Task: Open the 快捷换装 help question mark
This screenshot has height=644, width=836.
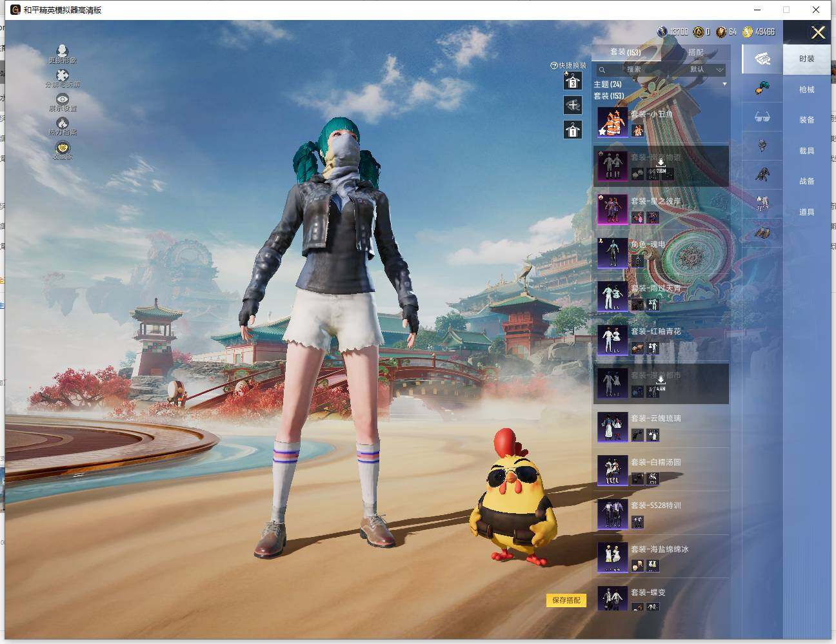Action: pos(553,66)
